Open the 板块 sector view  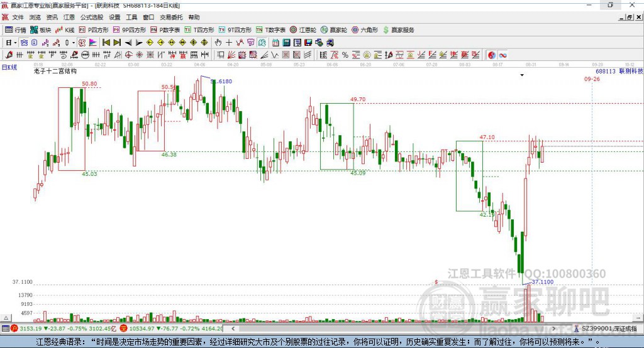coord(41,30)
